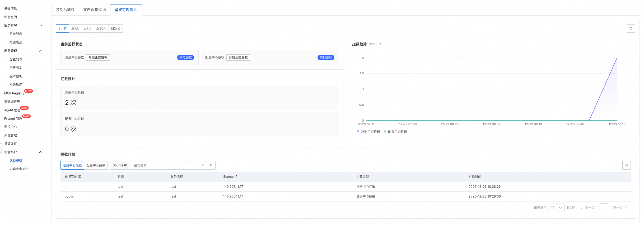
Task: Switch details to 注册中心拦截
Action: point(72,165)
